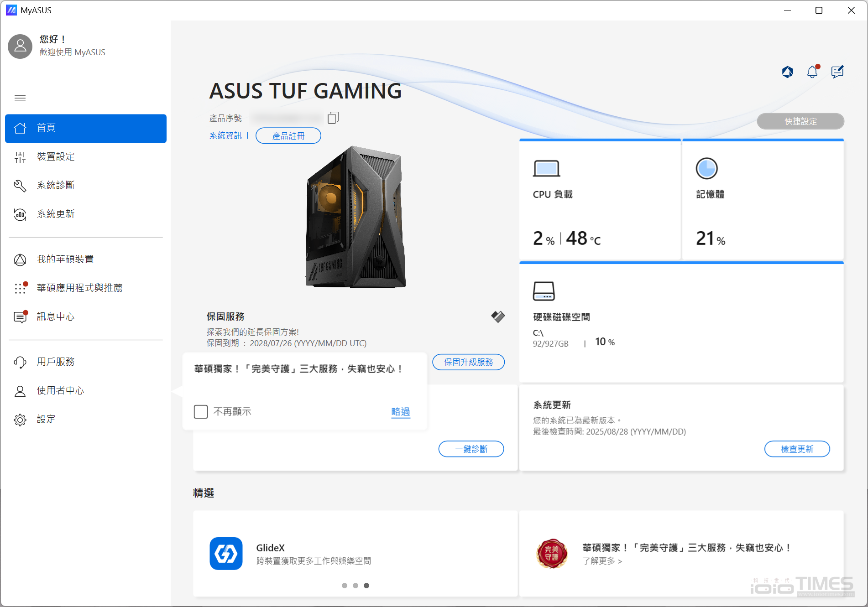This screenshot has height=607, width=868.
Task: Click the 訊息中心 message icon
Action: click(20, 317)
